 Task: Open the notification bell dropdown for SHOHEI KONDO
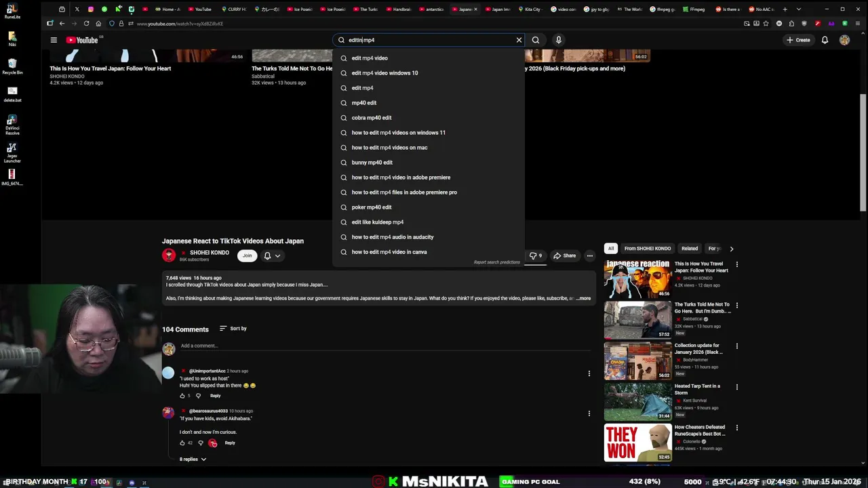[272, 256]
